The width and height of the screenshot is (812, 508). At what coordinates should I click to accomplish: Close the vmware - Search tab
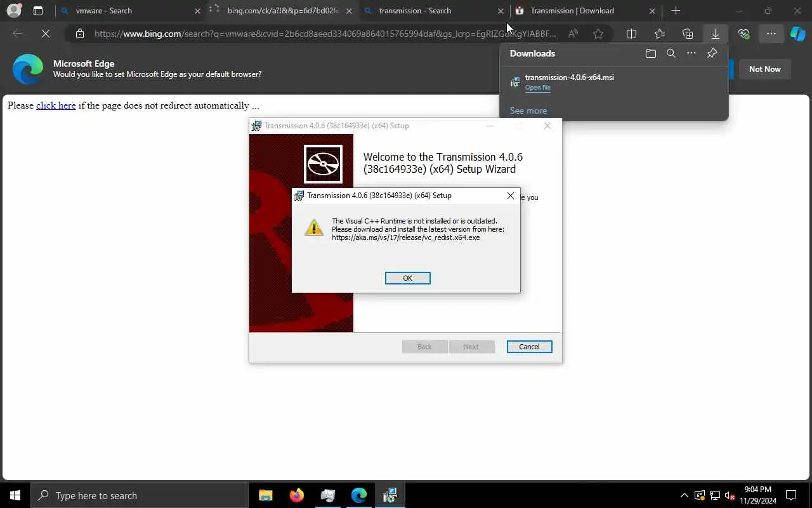[x=197, y=11]
